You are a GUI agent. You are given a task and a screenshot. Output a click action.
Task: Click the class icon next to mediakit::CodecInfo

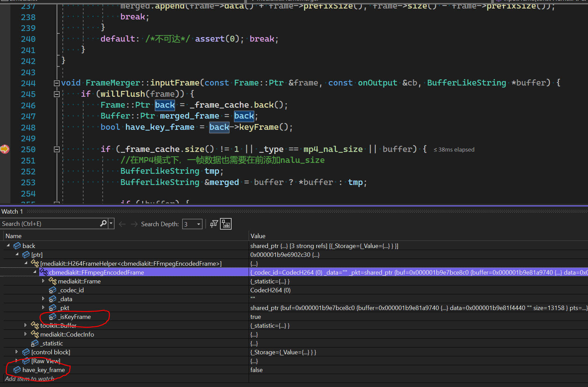[34, 334]
